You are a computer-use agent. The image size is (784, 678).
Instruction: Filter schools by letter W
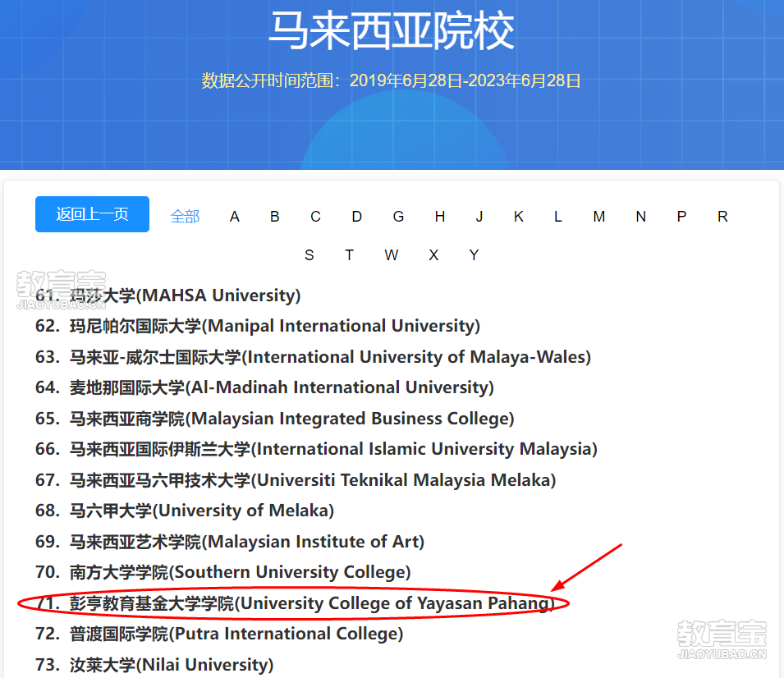click(x=391, y=255)
